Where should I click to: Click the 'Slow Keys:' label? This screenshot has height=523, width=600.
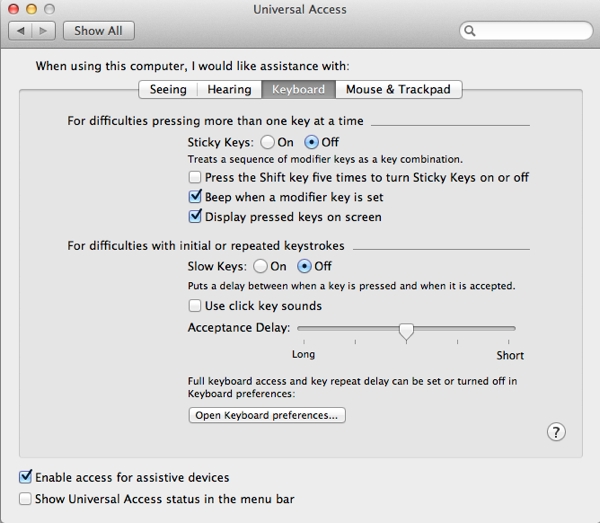coord(217,266)
